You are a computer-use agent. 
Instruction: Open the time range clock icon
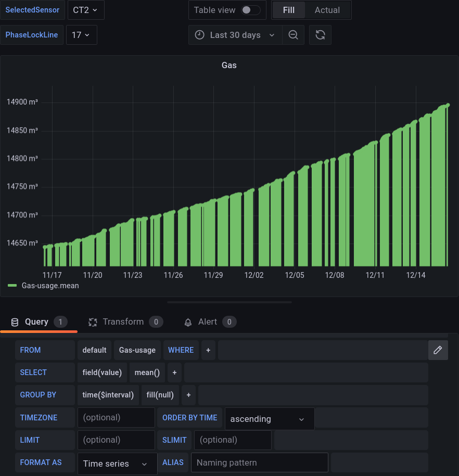199,35
